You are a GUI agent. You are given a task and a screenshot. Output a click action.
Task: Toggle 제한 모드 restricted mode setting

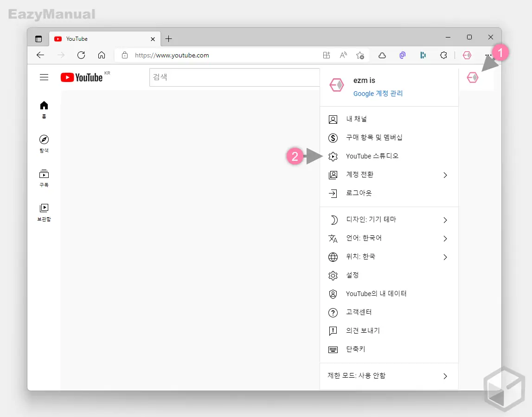[x=389, y=376]
